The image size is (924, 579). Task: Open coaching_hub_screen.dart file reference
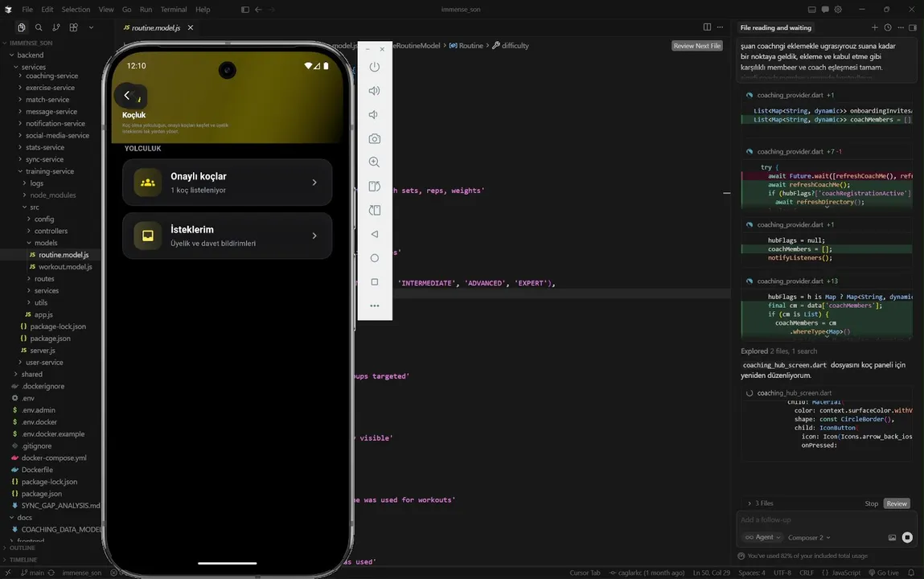pyautogui.click(x=794, y=393)
